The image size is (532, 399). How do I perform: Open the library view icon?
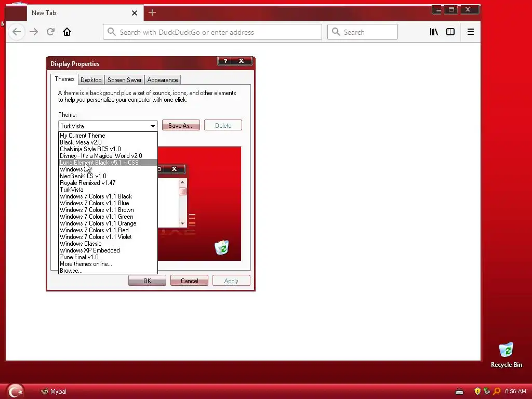coord(434,32)
